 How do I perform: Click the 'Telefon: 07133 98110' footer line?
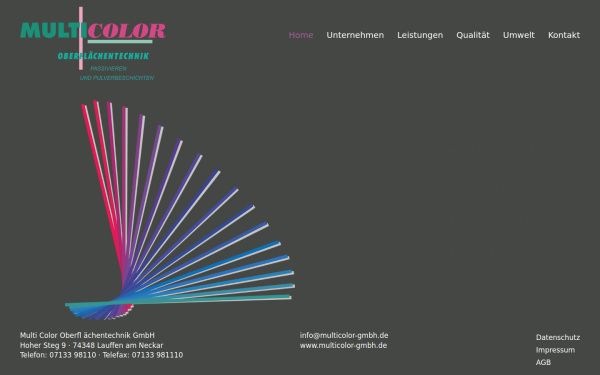(x=58, y=355)
